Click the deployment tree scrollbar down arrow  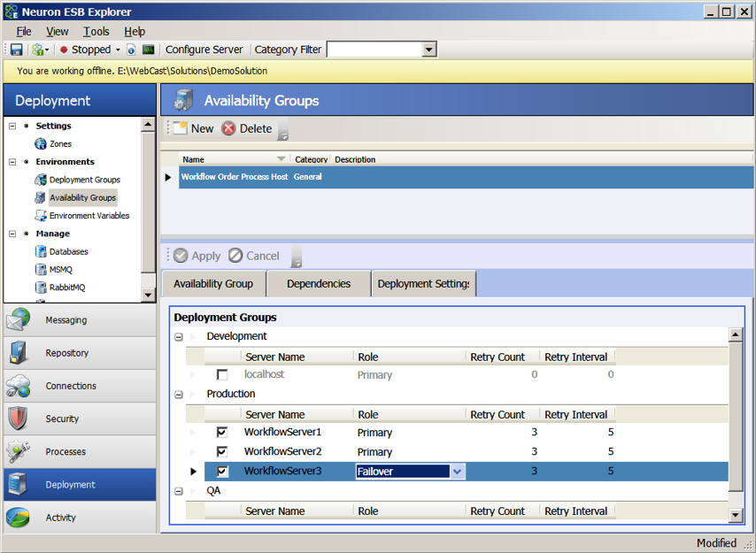tap(148, 295)
